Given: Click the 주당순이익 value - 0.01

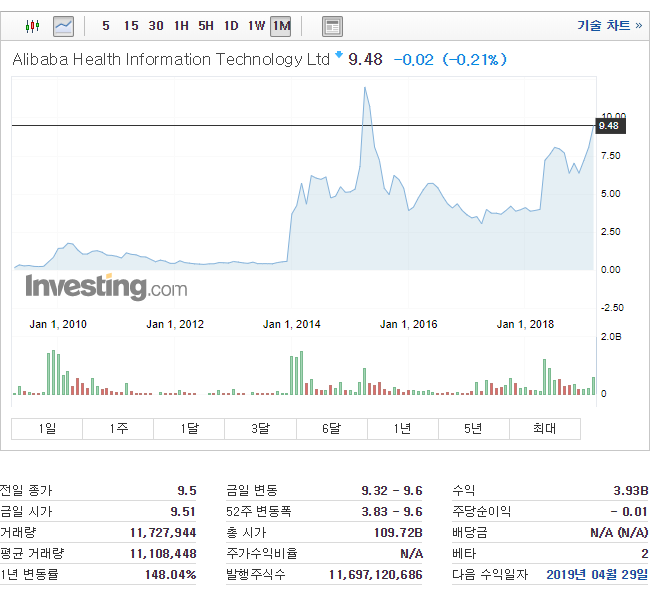Looking at the screenshot, I should pos(629,511).
